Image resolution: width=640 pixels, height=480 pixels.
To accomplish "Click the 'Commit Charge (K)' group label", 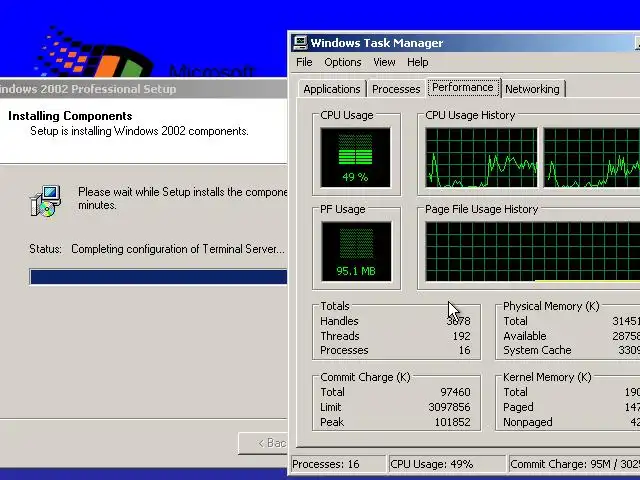I will coord(365,377).
